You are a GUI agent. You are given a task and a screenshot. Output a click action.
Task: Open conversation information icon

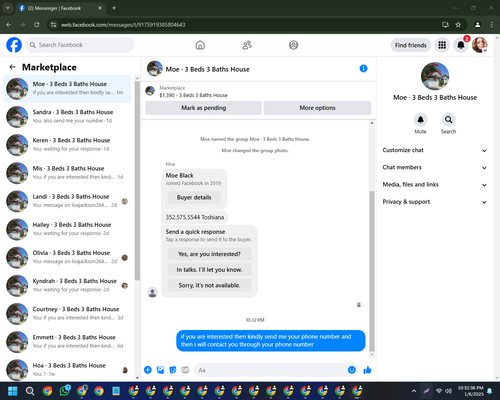pyautogui.click(x=363, y=68)
